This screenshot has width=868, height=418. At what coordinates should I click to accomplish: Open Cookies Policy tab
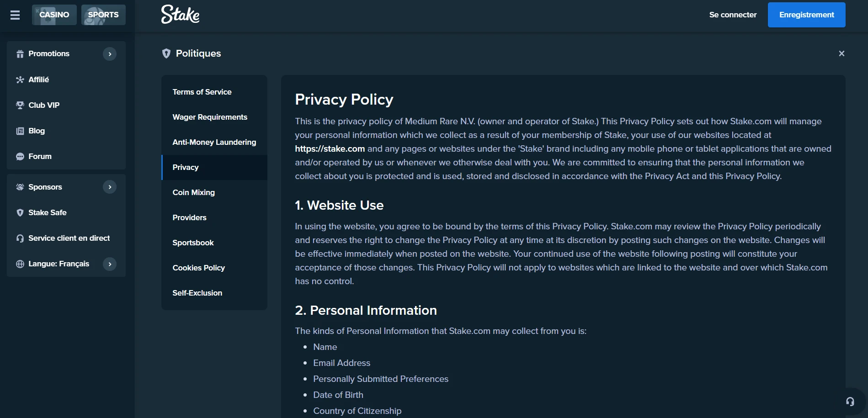[x=214, y=268]
